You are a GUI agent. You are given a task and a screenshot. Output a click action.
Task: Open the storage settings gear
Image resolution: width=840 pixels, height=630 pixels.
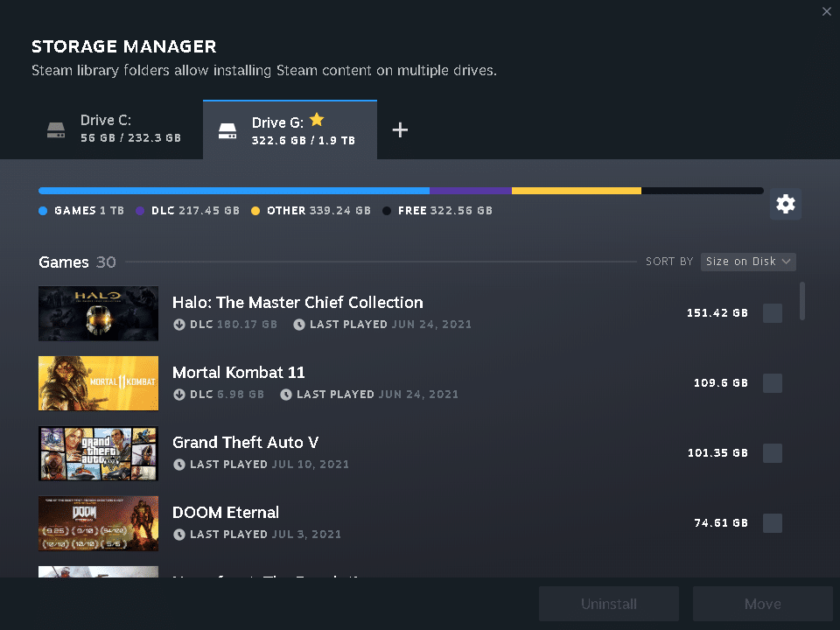point(786,204)
